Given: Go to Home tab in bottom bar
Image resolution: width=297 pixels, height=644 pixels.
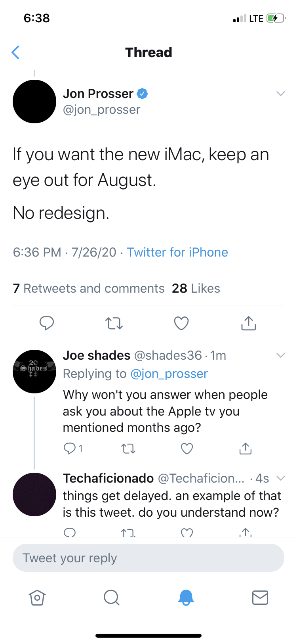Looking at the screenshot, I should [37, 597].
